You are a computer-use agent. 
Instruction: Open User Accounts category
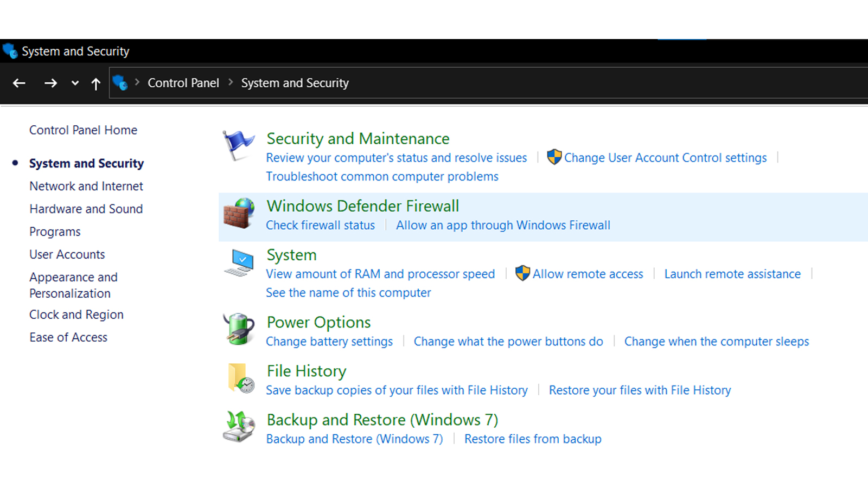coord(67,254)
